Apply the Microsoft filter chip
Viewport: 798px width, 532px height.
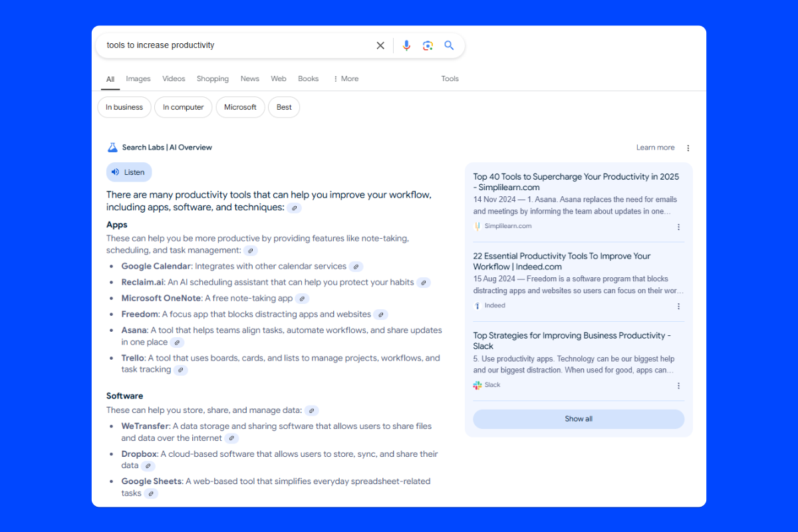click(x=240, y=107)
